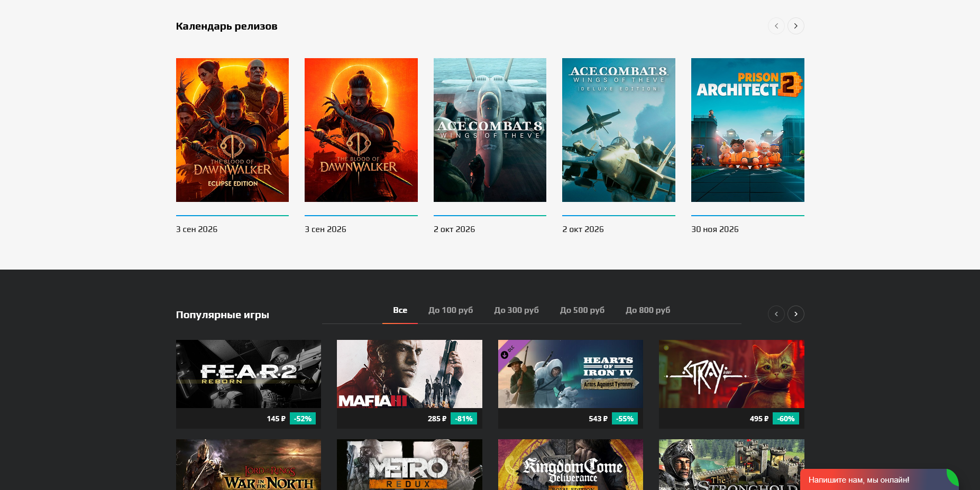Open the online chat widget

[879, 479]
